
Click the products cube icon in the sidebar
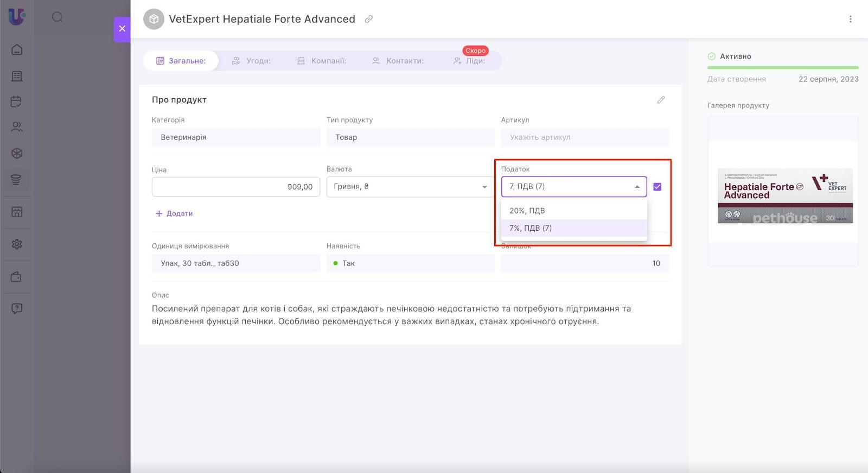coord(17,153)
